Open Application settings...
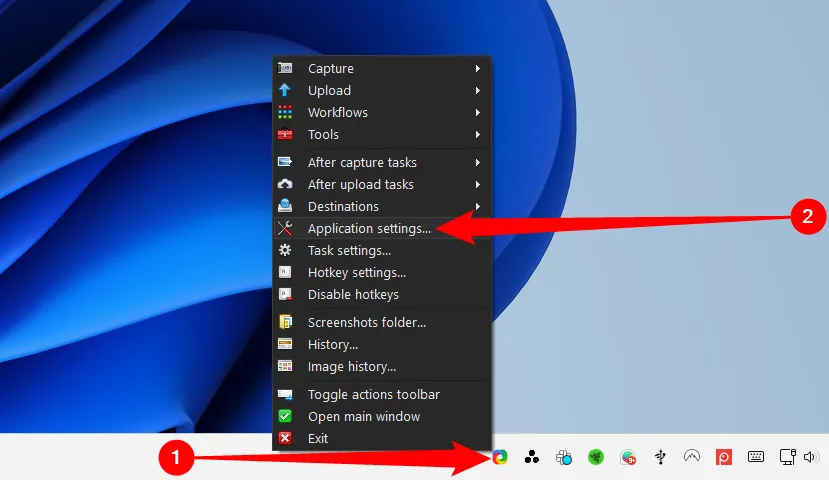829x480 pixels. [369, 228]
